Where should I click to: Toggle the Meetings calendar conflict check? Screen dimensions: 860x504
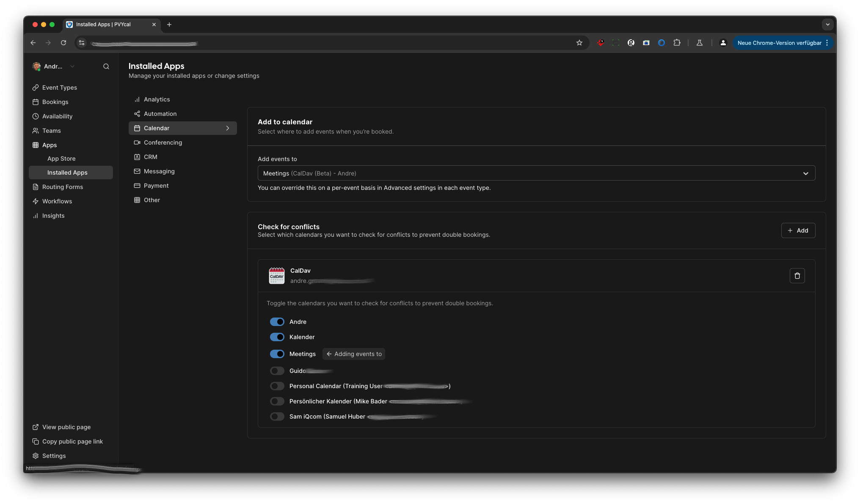point(277,353)
